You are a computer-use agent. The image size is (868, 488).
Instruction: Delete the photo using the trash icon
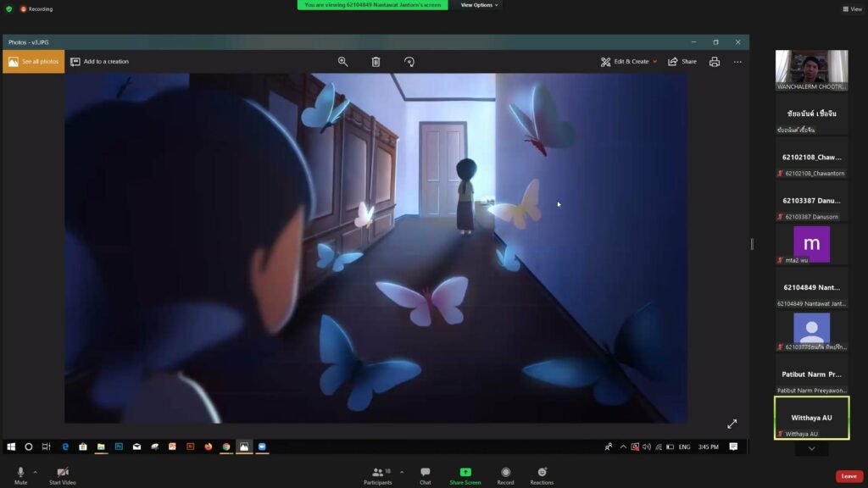coord(376,61)
